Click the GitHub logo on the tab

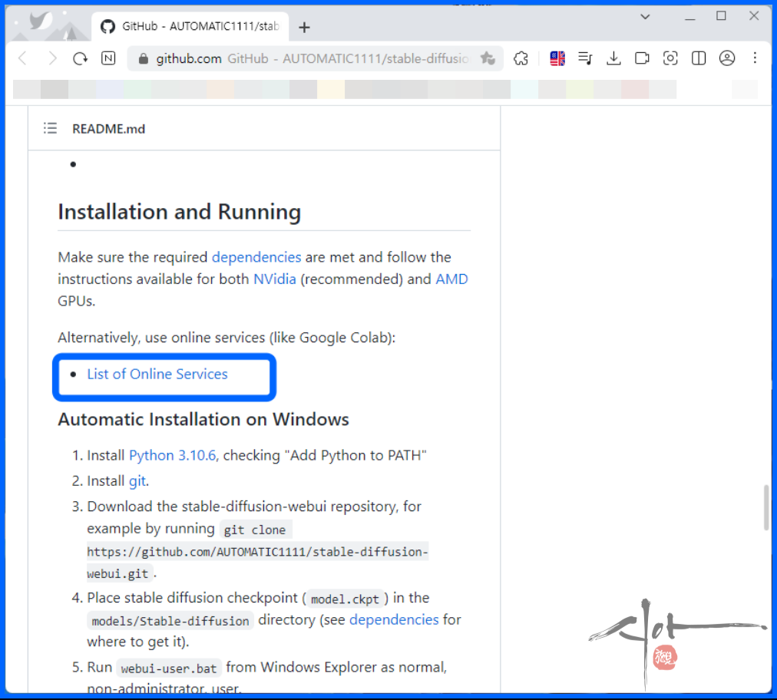click(107, 26)
